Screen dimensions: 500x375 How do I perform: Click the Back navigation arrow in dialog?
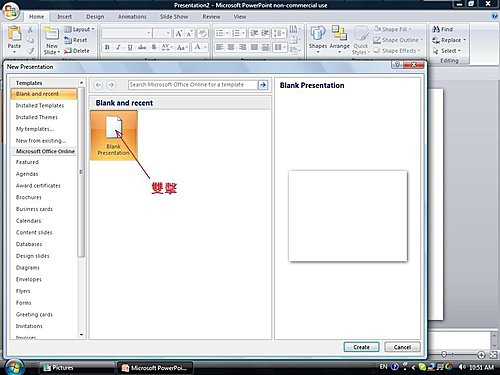tap(98, 85)
